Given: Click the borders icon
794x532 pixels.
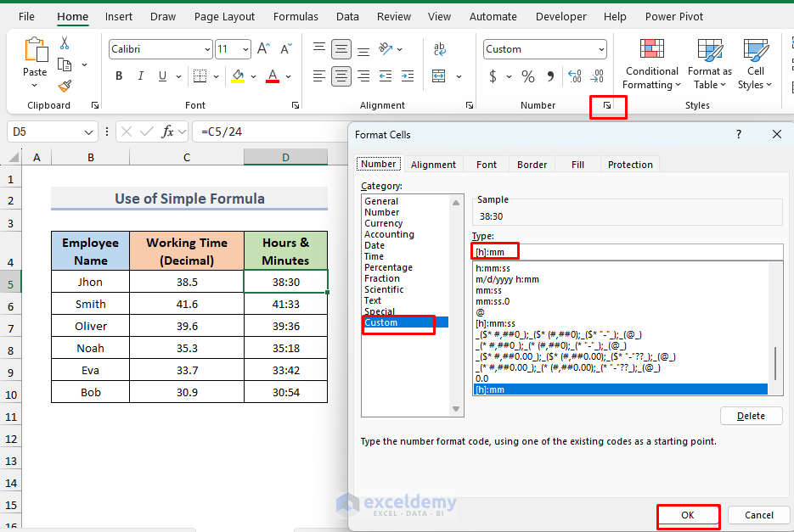Looking at the screenshot, I should tap(200, 76).
